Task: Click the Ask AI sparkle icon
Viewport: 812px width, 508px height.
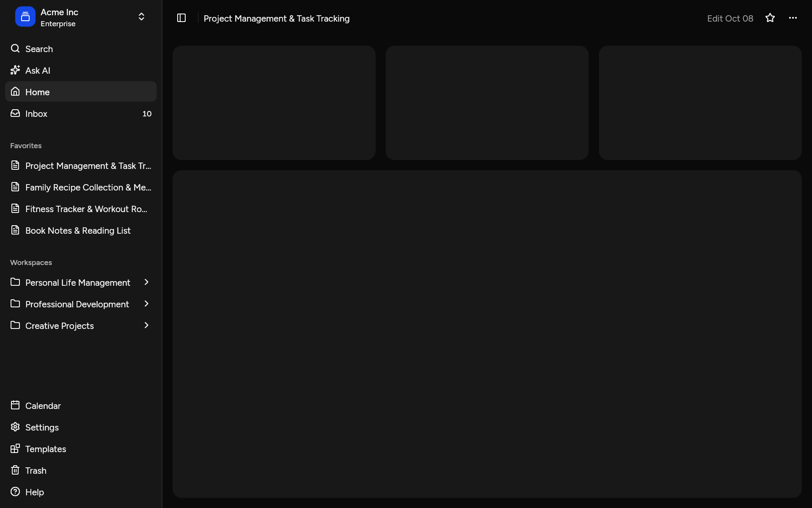Action: [x=15, y=70]
